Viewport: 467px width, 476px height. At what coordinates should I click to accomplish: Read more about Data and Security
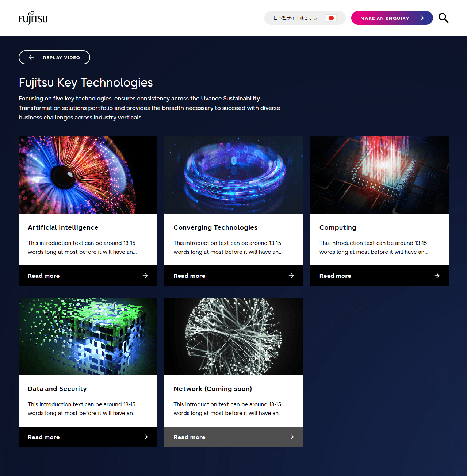(88, 437)
